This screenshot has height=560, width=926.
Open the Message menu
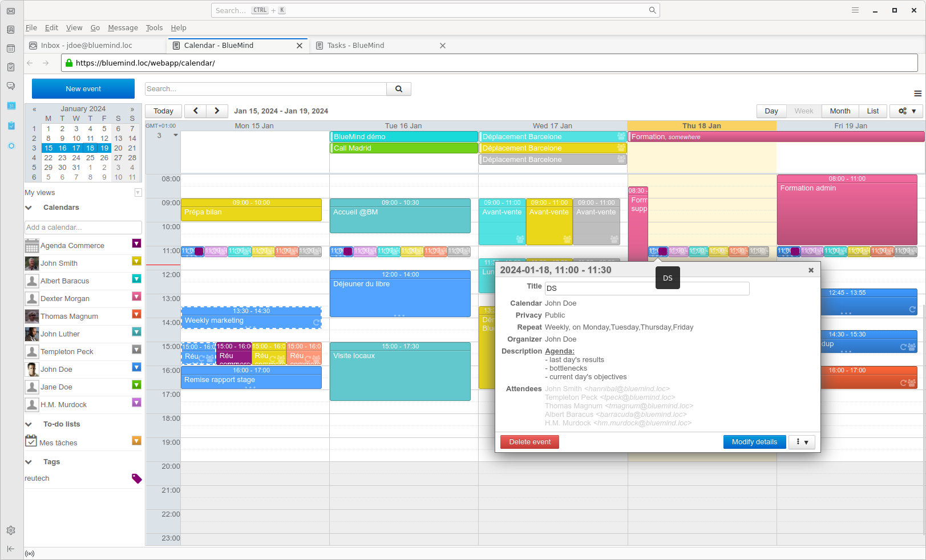[123, 28]
